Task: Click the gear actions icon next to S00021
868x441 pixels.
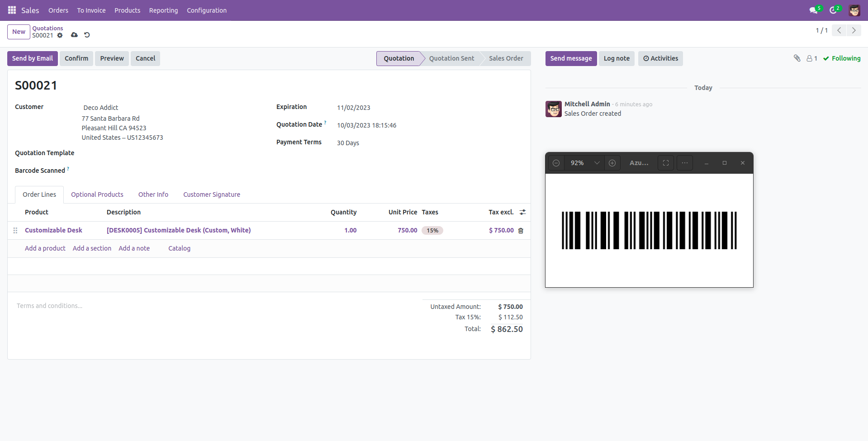Action: 60,35
